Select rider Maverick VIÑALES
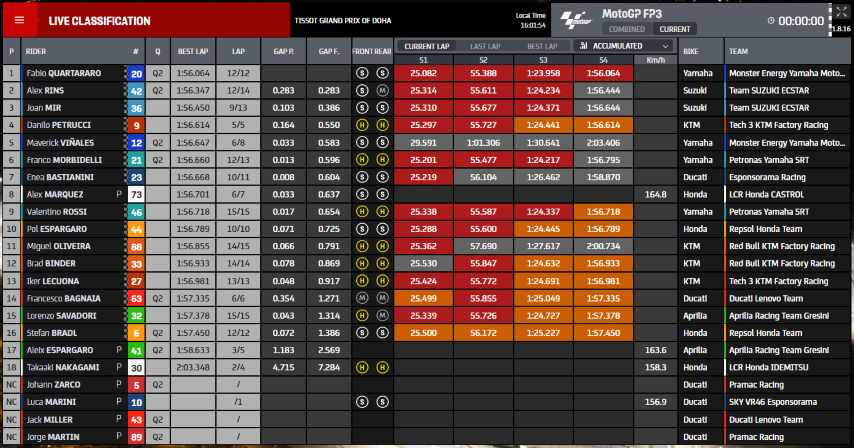The width and height of the screenshot is (854, 448). point(60,143)
